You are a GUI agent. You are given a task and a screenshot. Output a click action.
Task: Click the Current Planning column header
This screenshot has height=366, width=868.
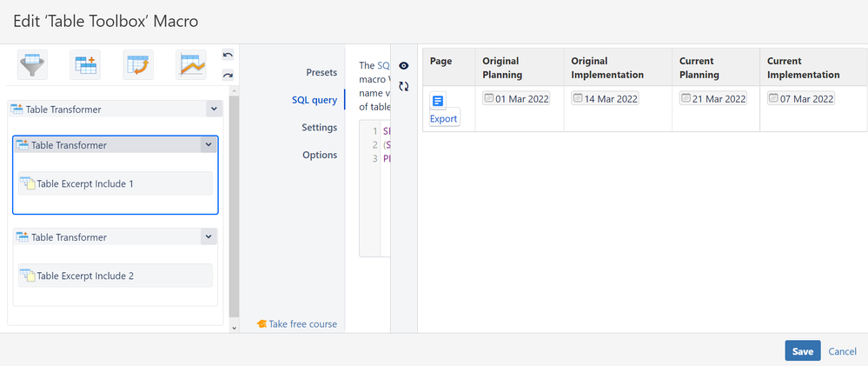[x=716, y=67]
